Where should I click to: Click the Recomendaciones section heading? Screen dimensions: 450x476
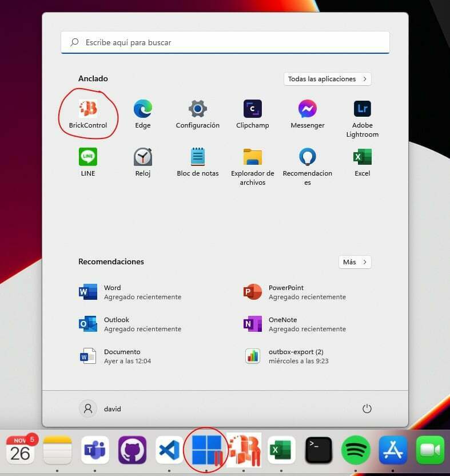tap(111, 261)
